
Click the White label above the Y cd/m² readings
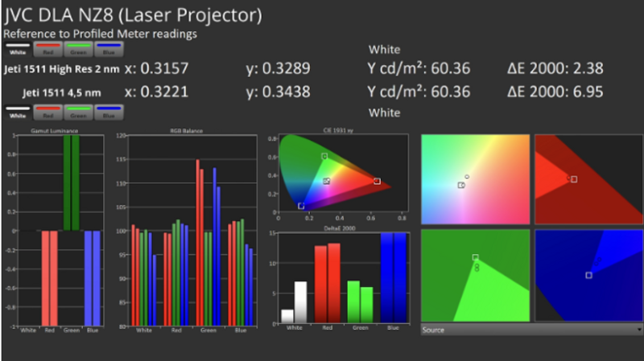pyautogui.click(x=385, y=50)
